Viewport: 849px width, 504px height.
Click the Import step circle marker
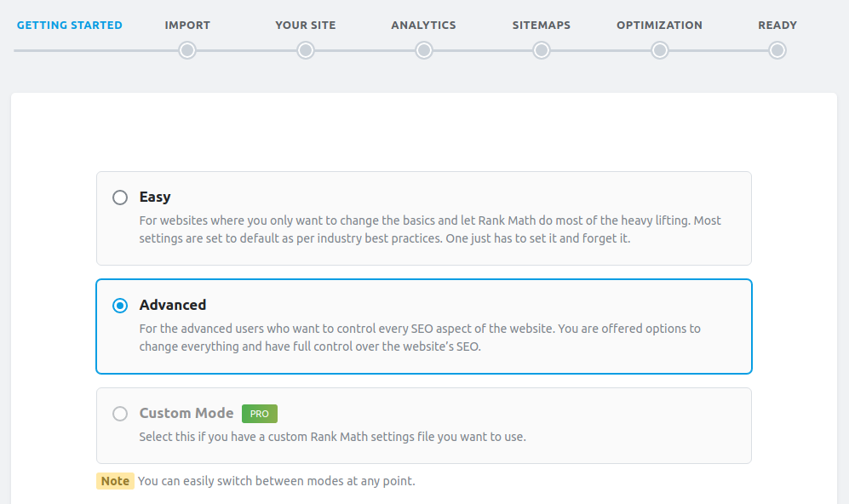point(187,50)
